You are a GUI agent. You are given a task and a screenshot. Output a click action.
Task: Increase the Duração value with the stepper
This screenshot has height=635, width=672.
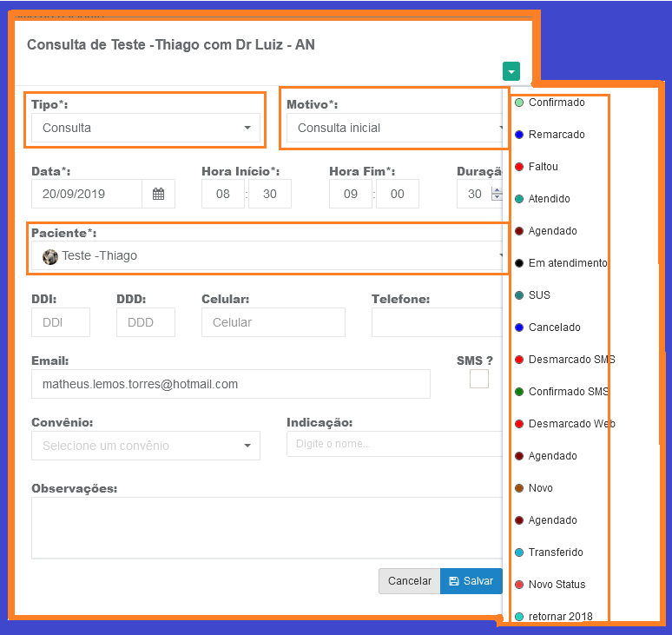[497, 189]
